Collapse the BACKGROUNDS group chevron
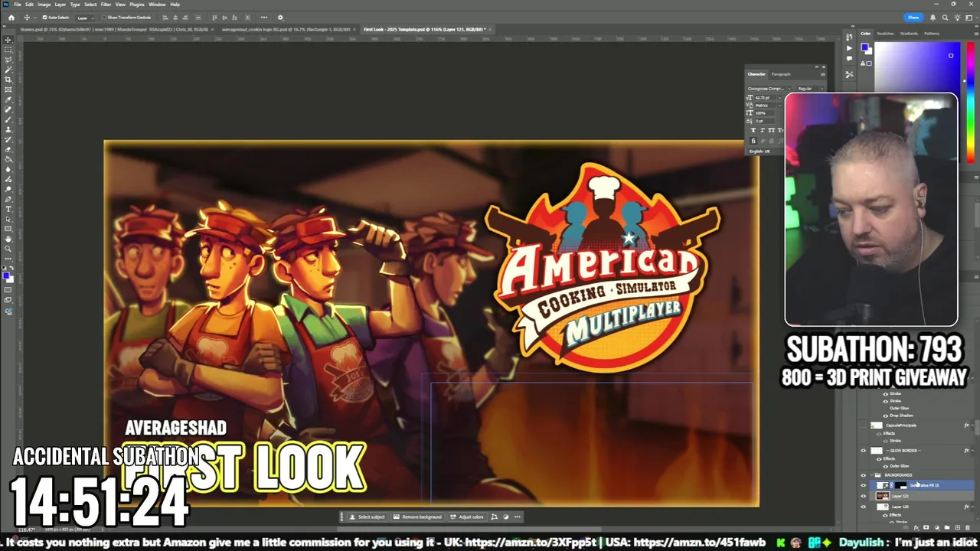980x551 pixels. pyautogui.click(x=872, y=475)
